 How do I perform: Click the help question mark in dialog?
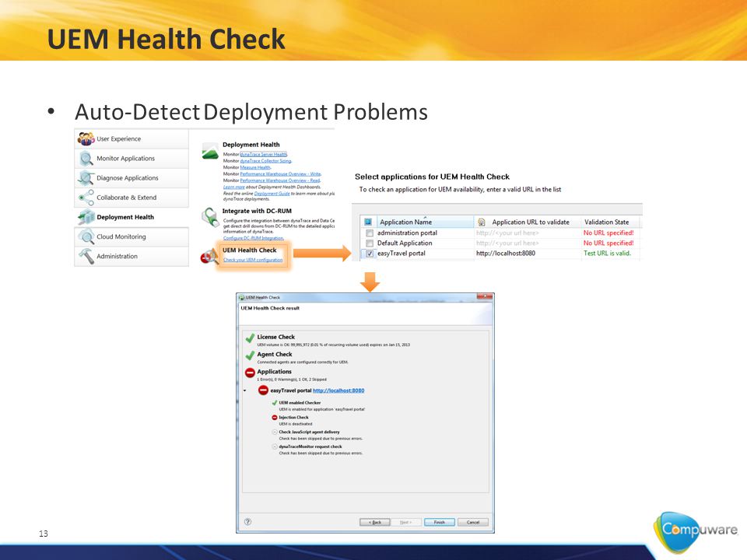tap(247, 521)
